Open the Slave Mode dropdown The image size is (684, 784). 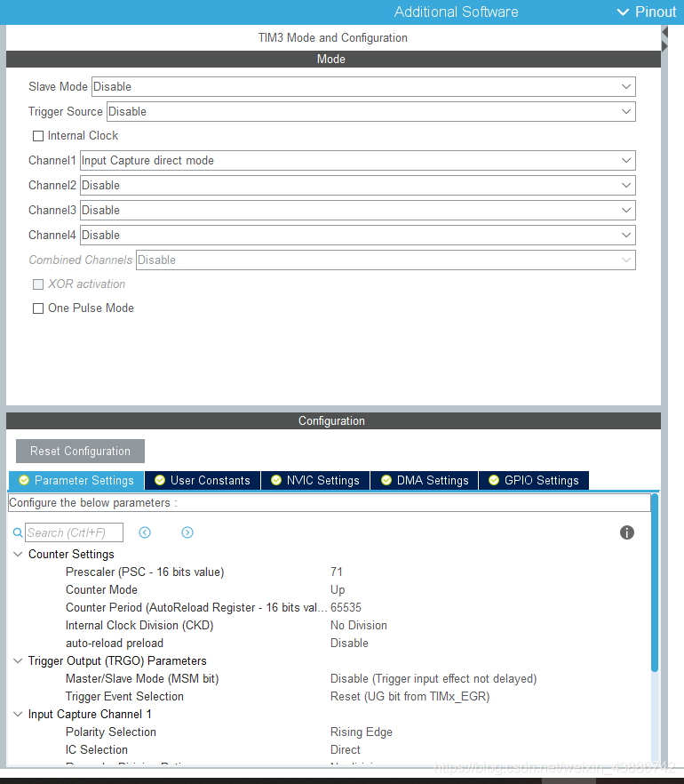tap(363, 86)
